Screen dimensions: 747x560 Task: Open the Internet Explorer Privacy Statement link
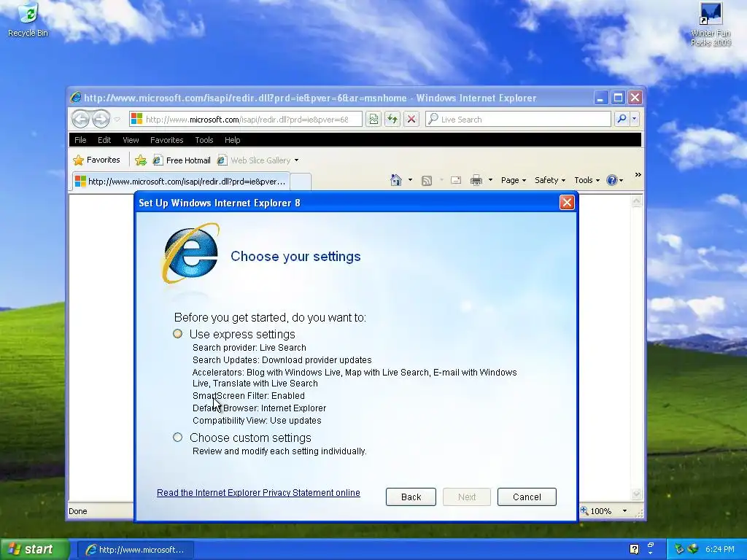[x=258, y=492]
